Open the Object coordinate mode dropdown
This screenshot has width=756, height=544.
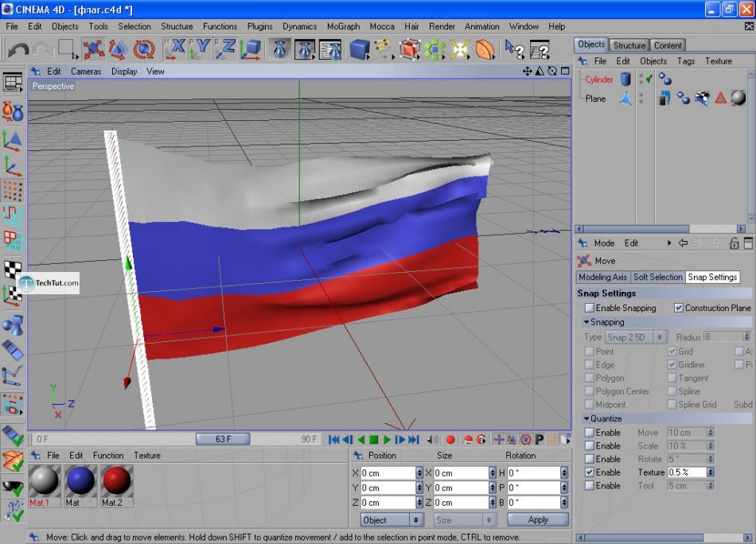(x=392, y=520)
